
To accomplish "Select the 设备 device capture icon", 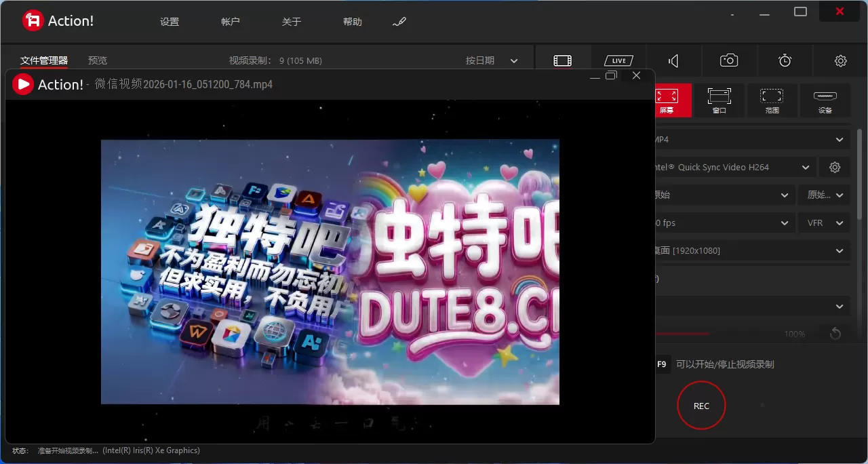I will tap(825, 100).
